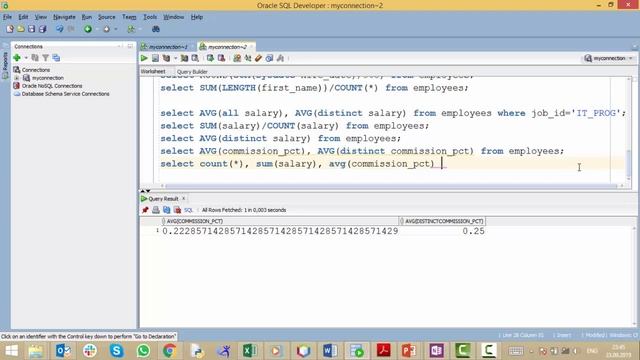
Task: Click the Forward navigation arrow icon
Action: (107, 29)
